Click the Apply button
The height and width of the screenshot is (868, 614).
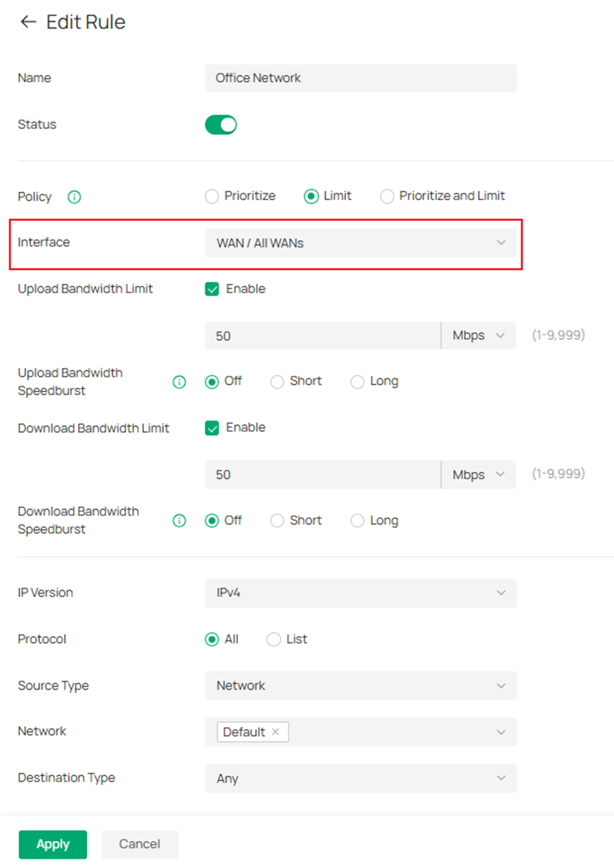[53, 845]
